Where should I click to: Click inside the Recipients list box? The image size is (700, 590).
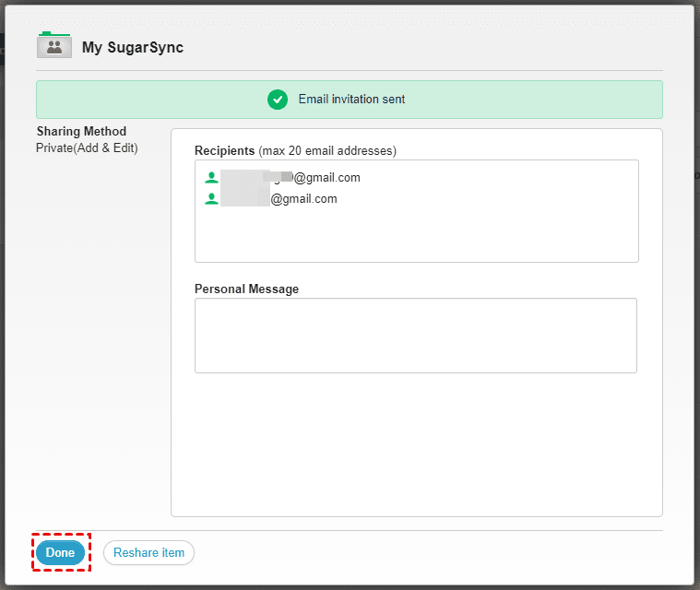(417, 211)
